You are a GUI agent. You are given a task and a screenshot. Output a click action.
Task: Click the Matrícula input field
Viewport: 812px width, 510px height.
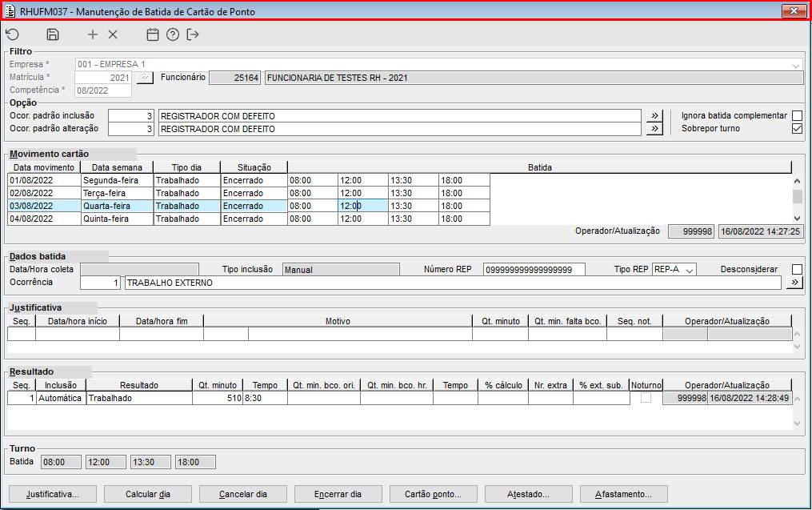click(x=103, y=78)
